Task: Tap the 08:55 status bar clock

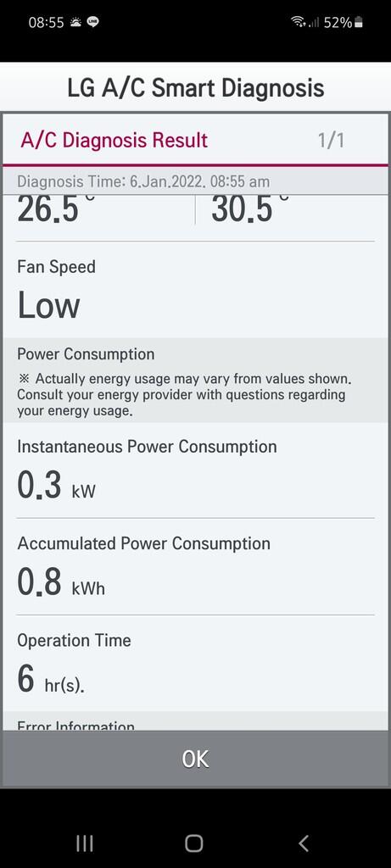Action: click(x=46, y=23)
